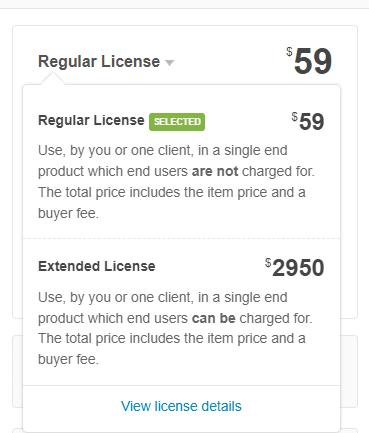Click the dashed divider between the license options

coord(181,238)
